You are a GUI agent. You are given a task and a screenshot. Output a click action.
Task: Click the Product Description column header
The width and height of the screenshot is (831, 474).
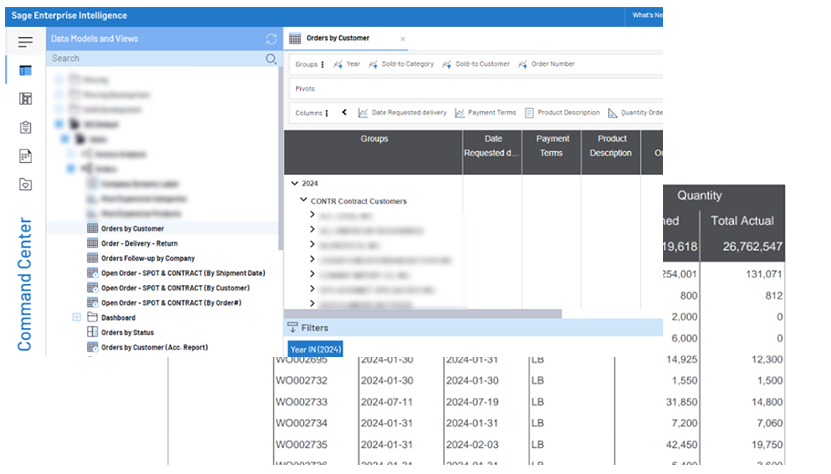pos(611,152)
